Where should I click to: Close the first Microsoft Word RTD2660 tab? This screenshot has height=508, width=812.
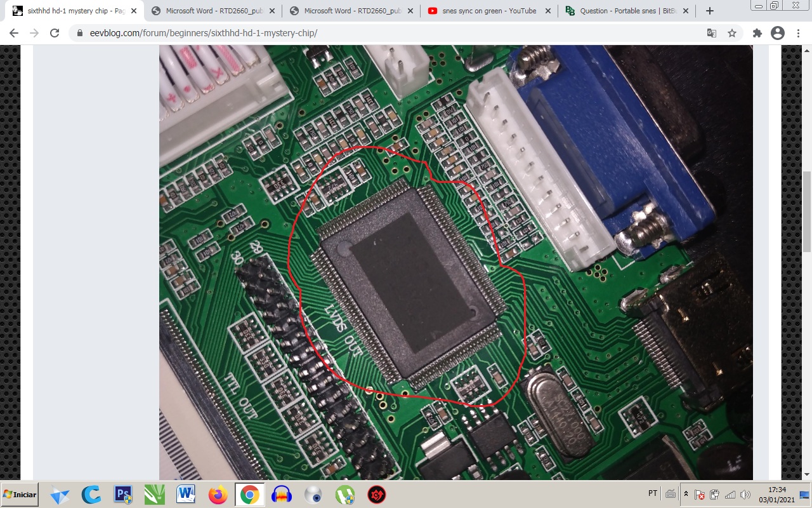[x=271, y=11]
